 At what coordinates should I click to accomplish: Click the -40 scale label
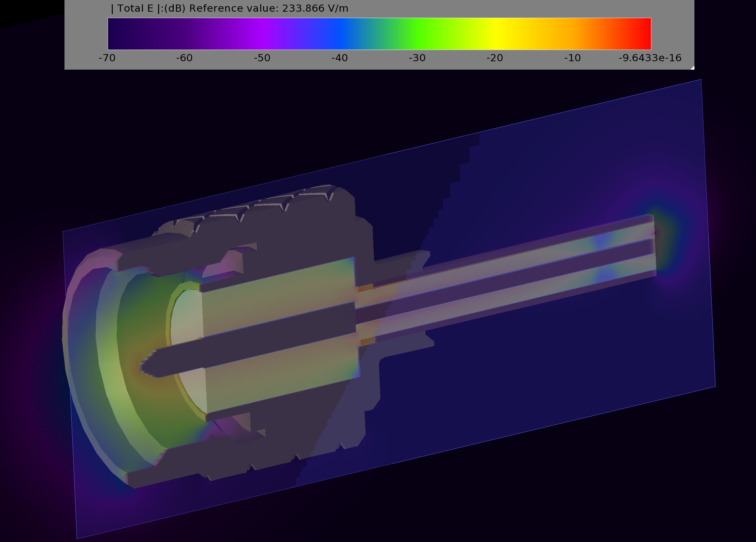(340, 58)
